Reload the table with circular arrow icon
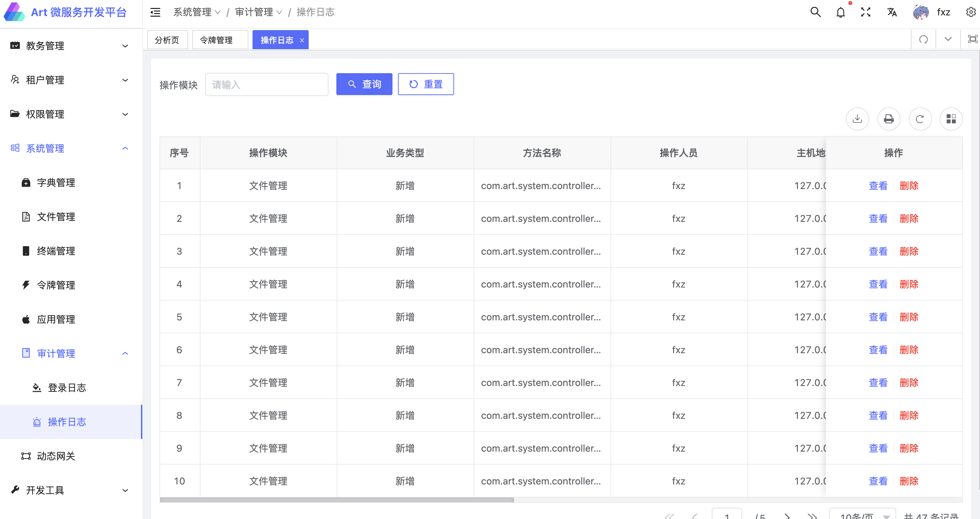 click(920, 119)
